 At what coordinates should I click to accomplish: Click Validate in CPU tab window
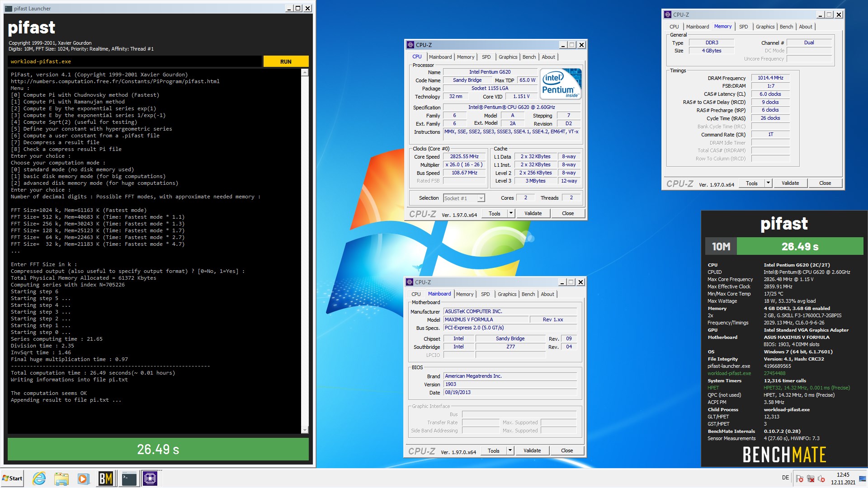point(533,213)
